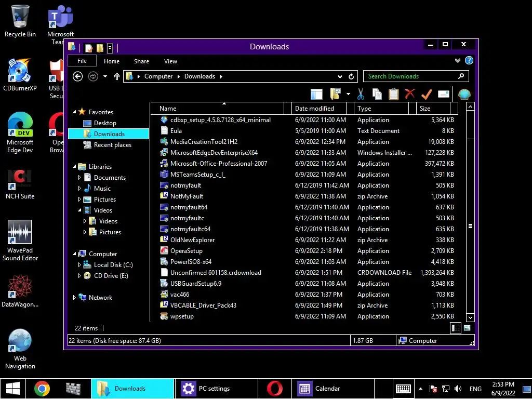Screen dimensions: 532x399
Task: Open the on-screen keyboard from taskbar
Action: click(403, 389)
